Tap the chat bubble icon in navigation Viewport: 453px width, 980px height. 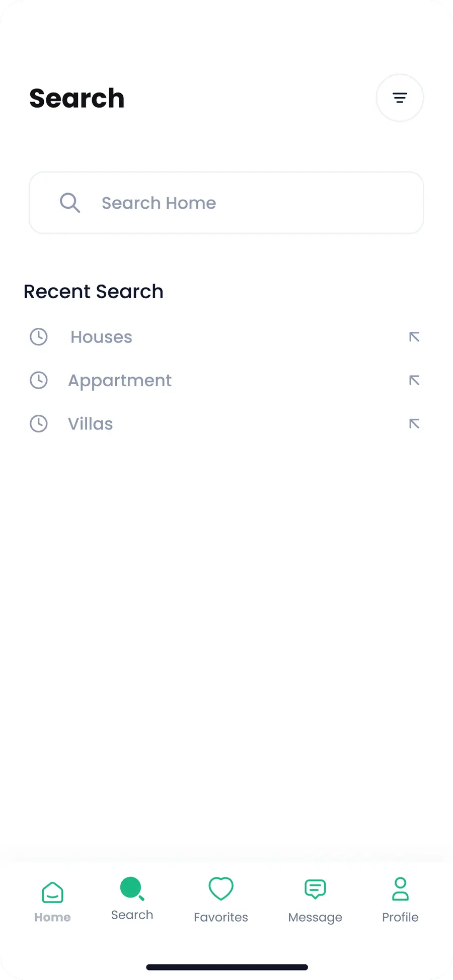315,889
